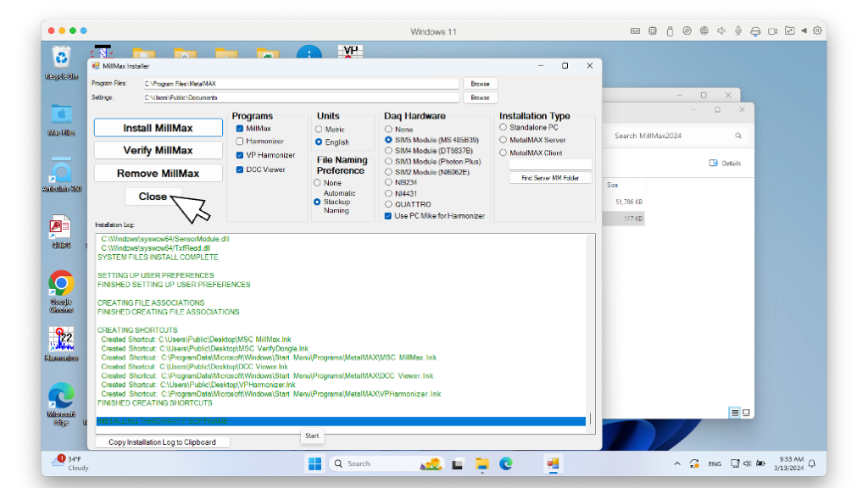This screenshot has height=488, width=868.
Task: Select the MillMax Installer taskbar icon
Action: 553,463
